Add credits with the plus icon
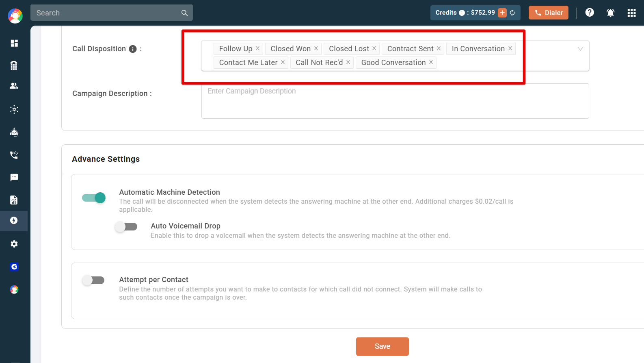Viewport: 644px width, 363px height. click(502, 13)
